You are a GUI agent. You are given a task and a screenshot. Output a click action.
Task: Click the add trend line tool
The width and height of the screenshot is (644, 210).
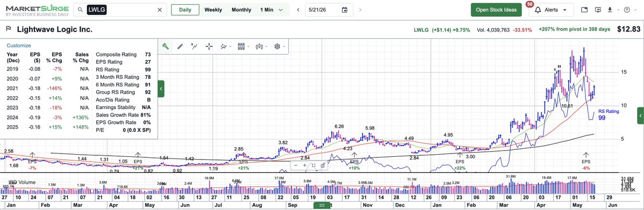[194, 46]
